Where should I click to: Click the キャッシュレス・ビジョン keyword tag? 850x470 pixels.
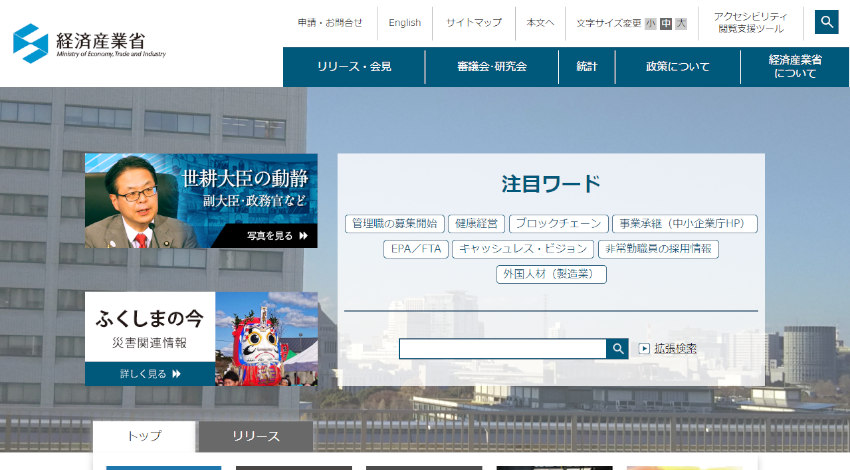click(521, 249)
